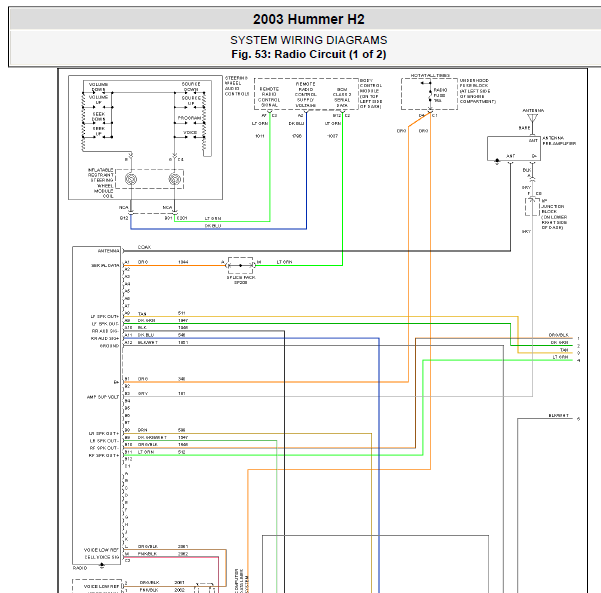Click the 'ANTENNA PRE-AMPLIFIER' label
601x593 pixels.
coord(559,141)
